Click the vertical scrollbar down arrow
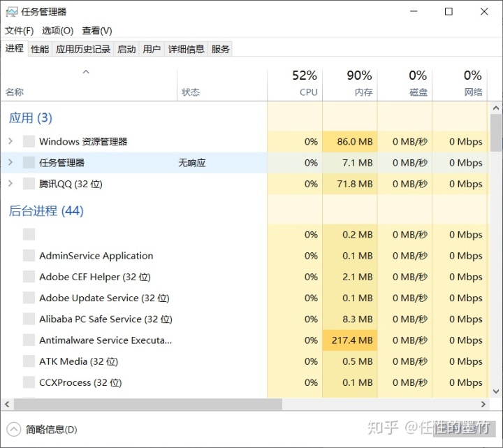503x448 pixels. point(496,391)
